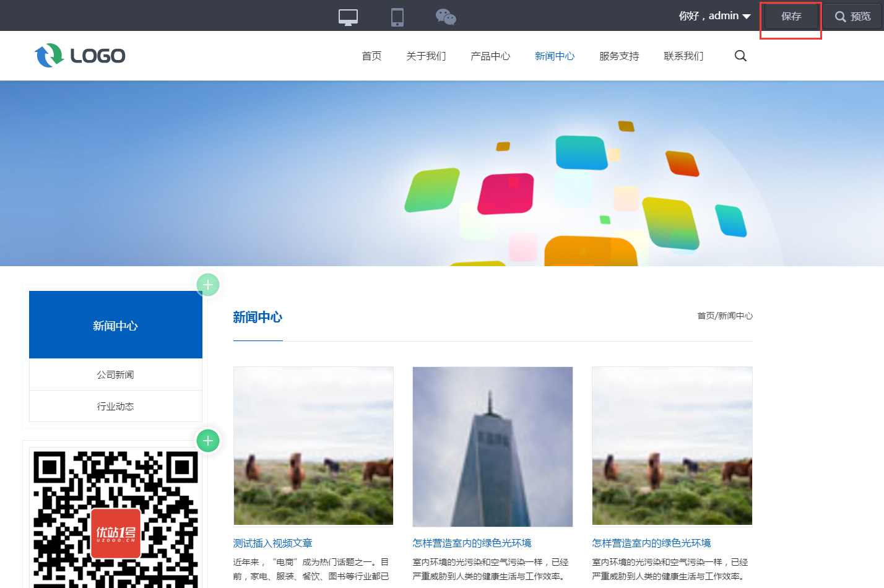Screen dimensions: 884x588
Task: Switch to desktop preview mode icon
Action: coord(348,17)
